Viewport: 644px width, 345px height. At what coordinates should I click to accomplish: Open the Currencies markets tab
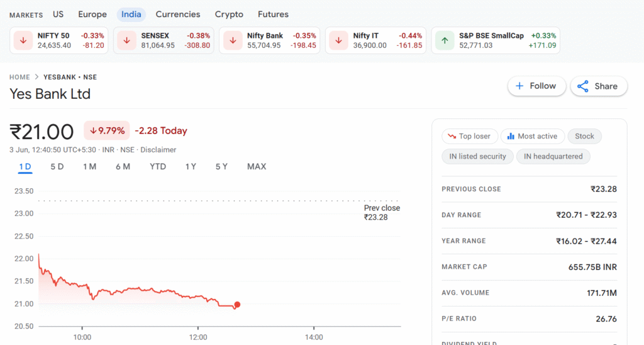pos(178,14)
